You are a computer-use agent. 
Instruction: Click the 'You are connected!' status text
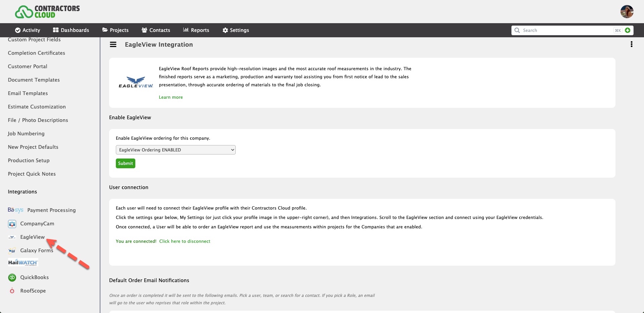click(136, 241)
